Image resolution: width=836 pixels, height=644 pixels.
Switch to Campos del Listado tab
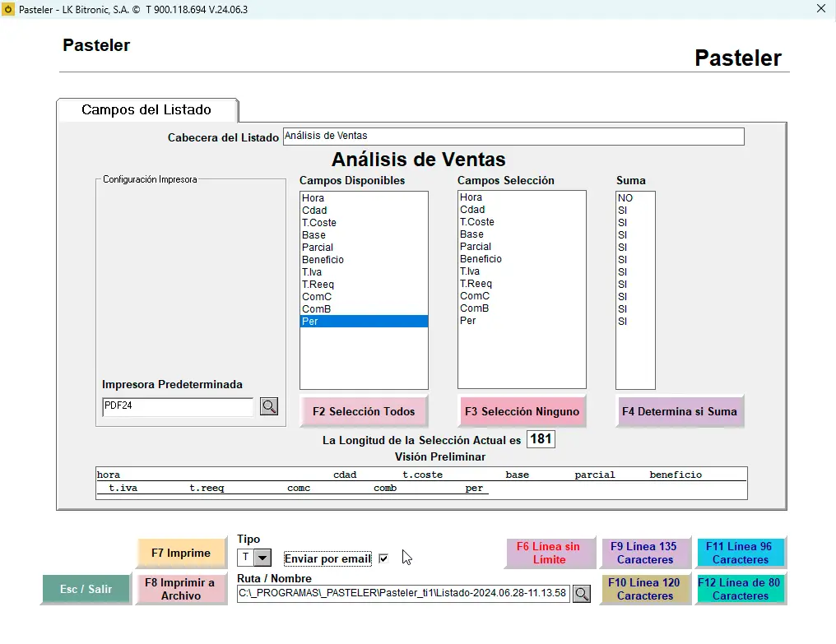146,110
